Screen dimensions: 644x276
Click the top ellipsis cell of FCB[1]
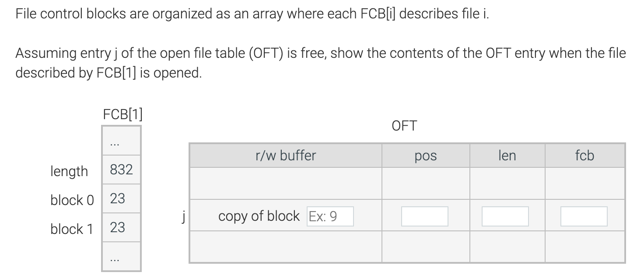(x=121, y=140)
